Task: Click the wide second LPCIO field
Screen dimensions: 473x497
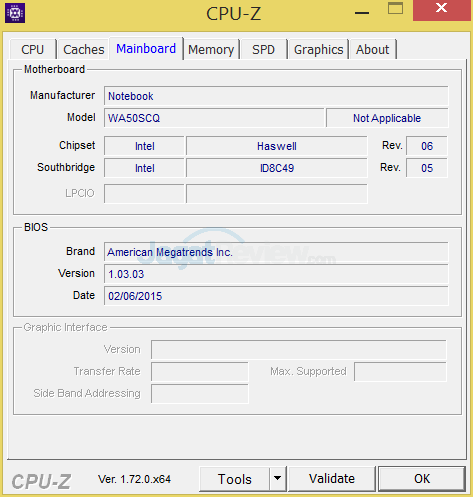Action: pos(277,193)
